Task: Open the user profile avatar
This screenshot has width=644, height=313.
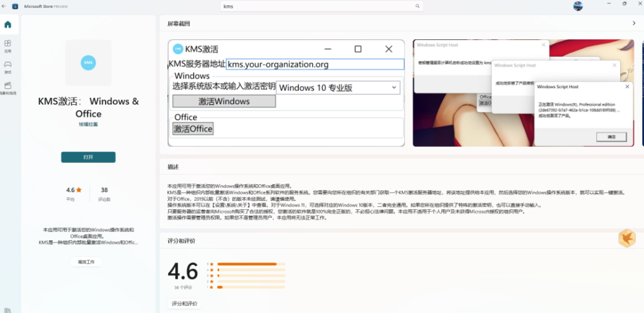Action: [578, 6]
